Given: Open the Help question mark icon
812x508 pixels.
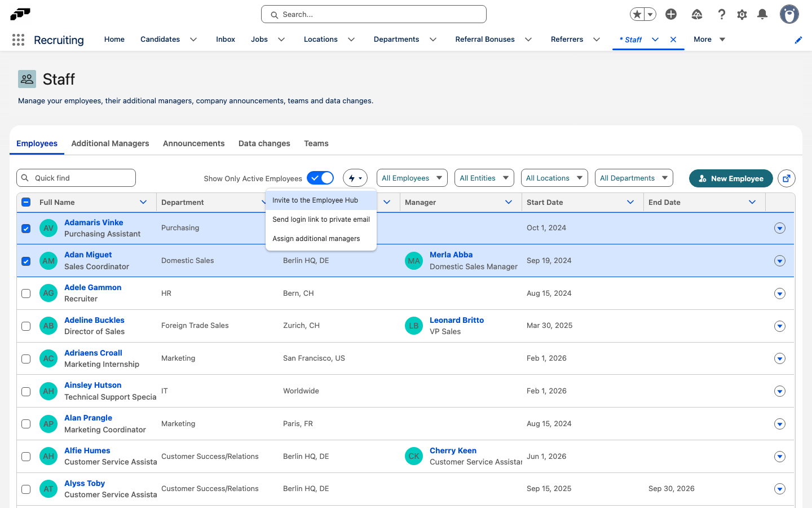Looking at the screenshot, I should click(x=721, y=14).
